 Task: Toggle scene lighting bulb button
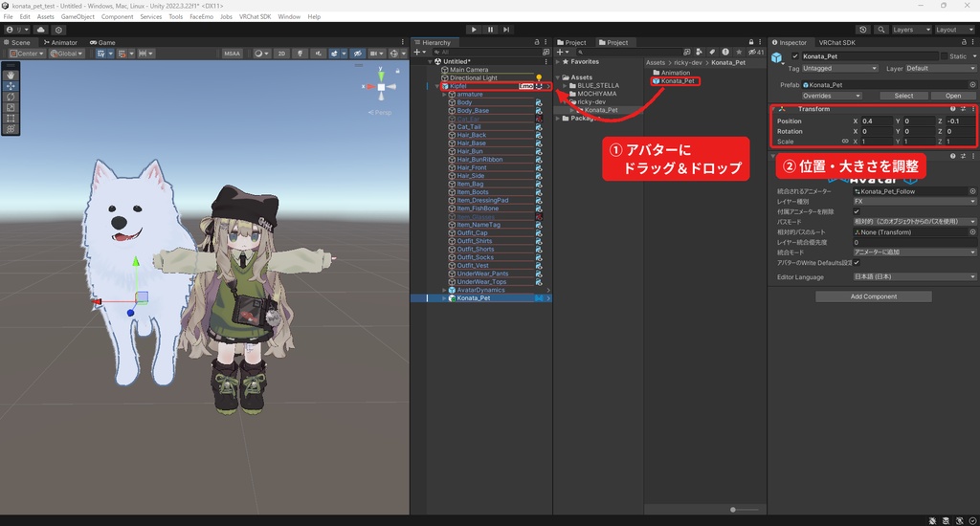[300, 54]
